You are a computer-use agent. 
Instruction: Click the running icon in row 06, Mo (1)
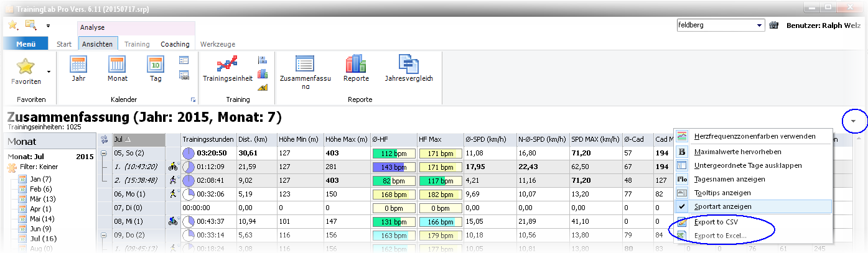(x=172, y=194)
